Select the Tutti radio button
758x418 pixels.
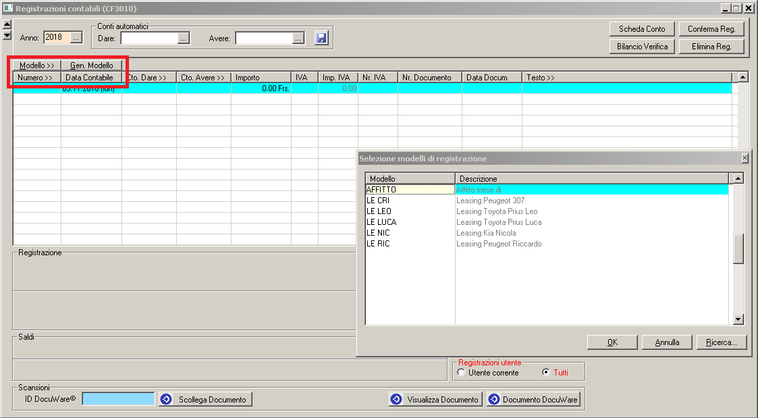point(544,372)
